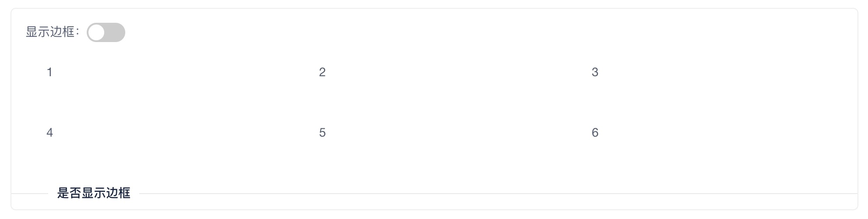Click the number 2 in the grid

[322, 72]
